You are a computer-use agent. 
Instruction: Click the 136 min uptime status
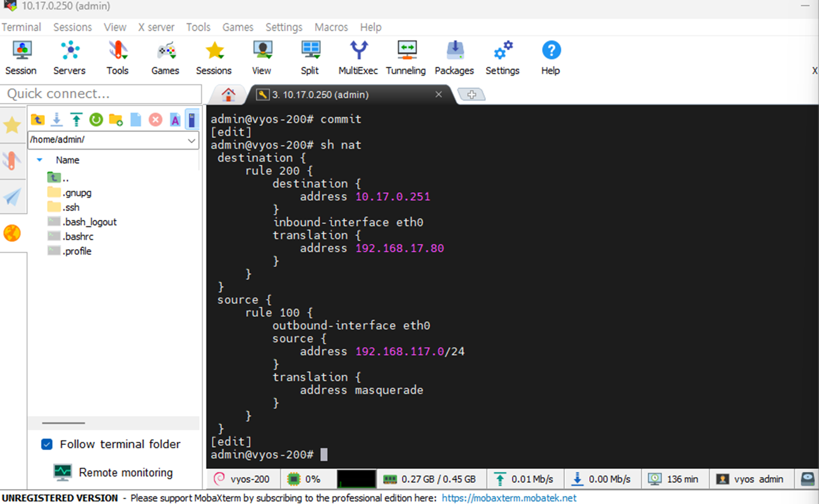673,479
